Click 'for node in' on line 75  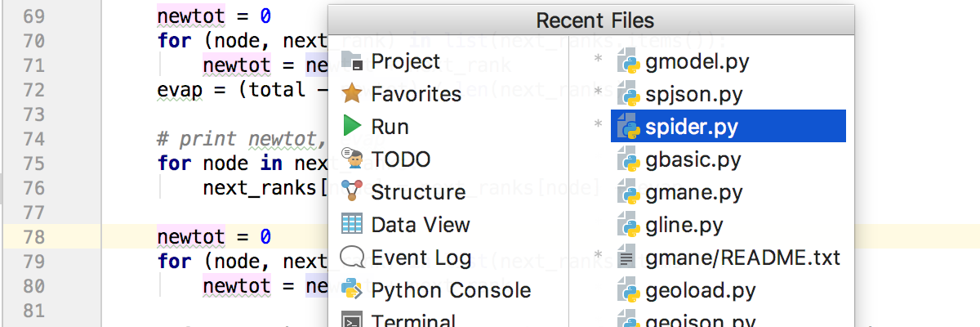(219, 163)
